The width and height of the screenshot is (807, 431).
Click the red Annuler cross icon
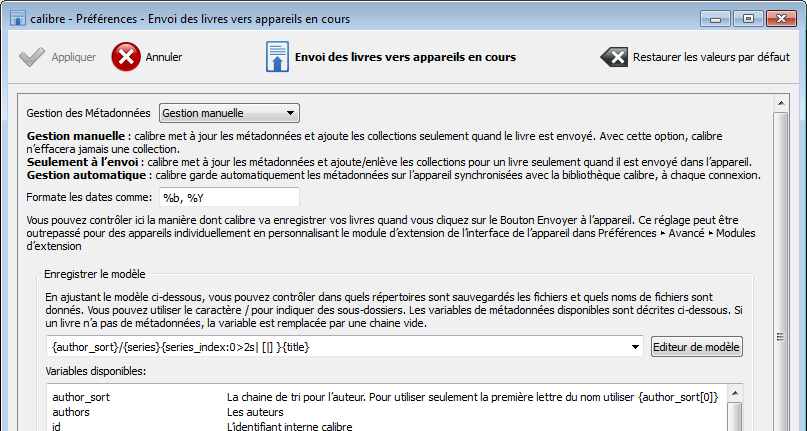click(126, 57)
